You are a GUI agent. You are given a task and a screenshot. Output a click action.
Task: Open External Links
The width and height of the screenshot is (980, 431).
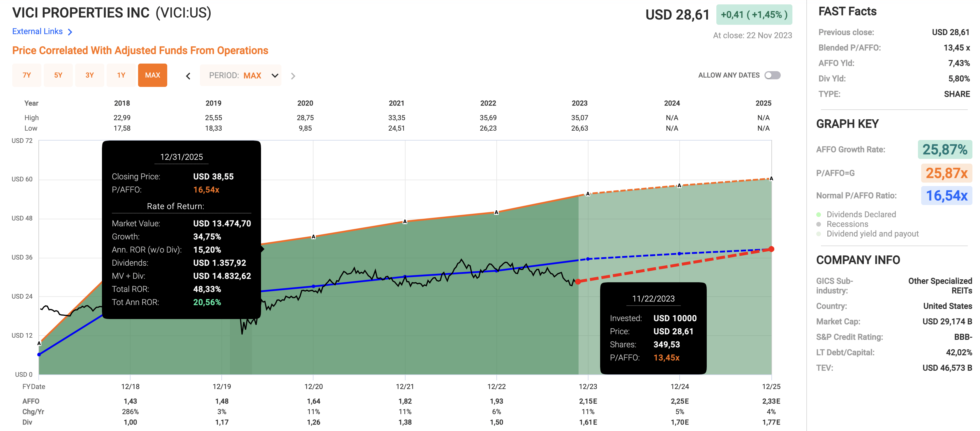point(37,31)
